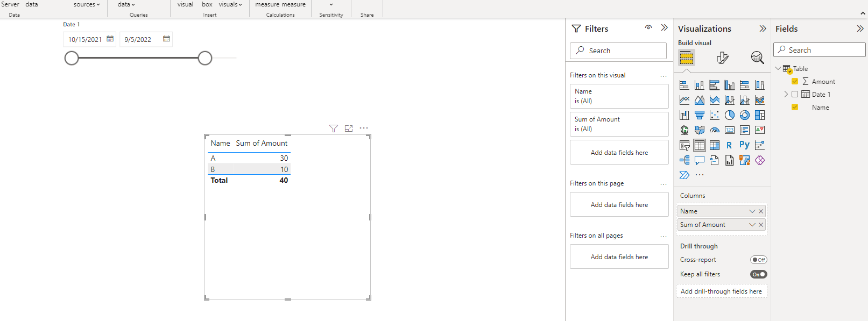Collapse the Visualizations pane
This screenshot has width=868, height=321.
click(x=763, y=28)
